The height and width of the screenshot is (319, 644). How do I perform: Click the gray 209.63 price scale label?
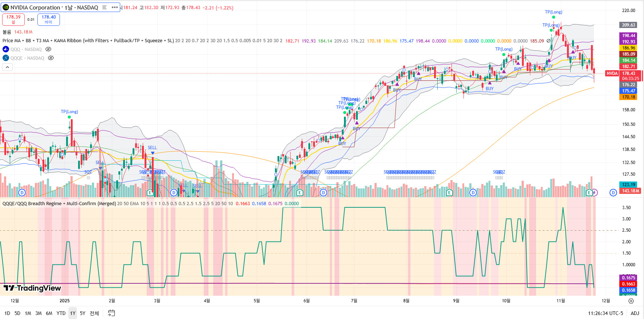pos(628,25)
